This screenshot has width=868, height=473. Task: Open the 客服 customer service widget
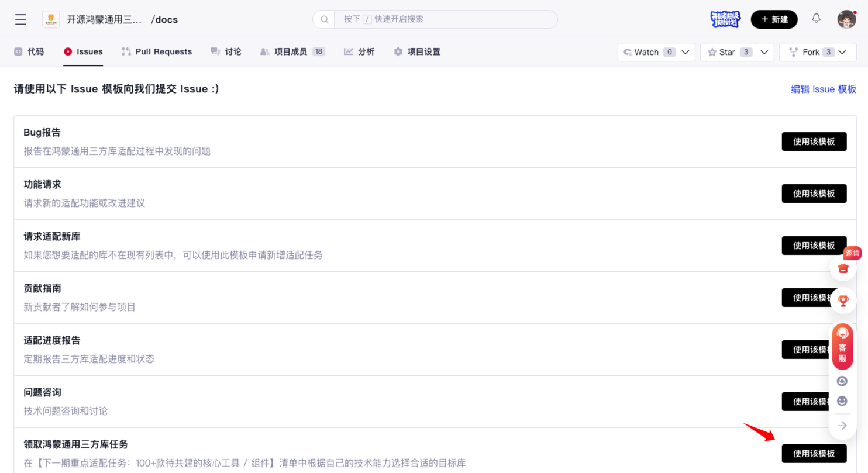pyautogui.click(x=842, y=346)
